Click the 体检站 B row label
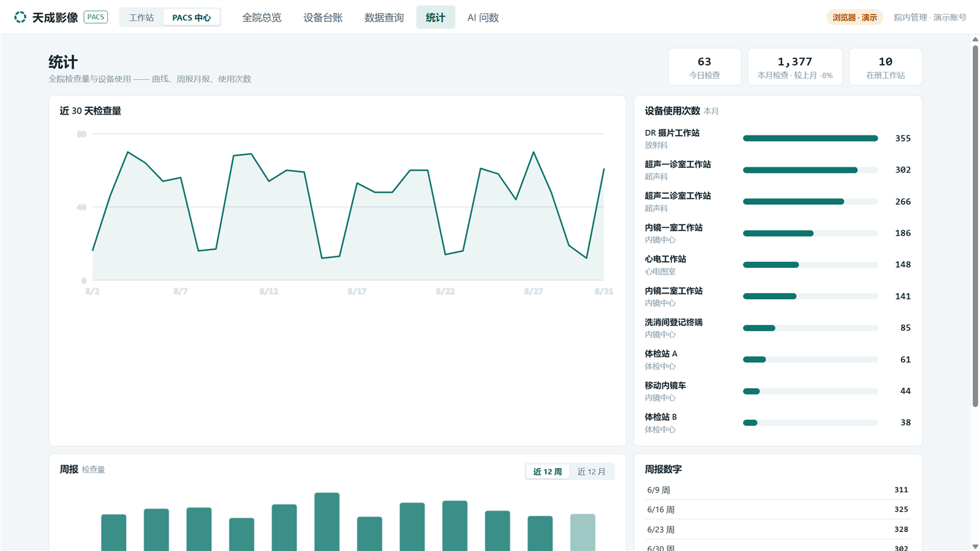This screenshot has height=551, width=980. 661,417
